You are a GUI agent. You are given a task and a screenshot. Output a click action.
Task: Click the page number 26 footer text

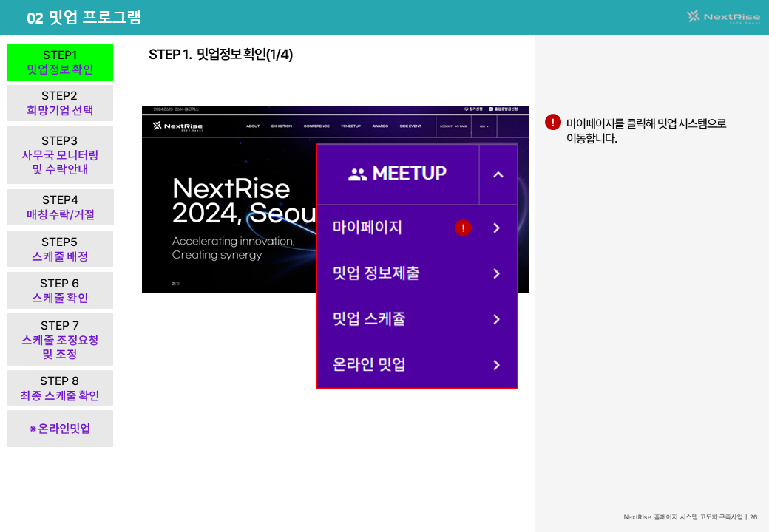tap(753, 516)
